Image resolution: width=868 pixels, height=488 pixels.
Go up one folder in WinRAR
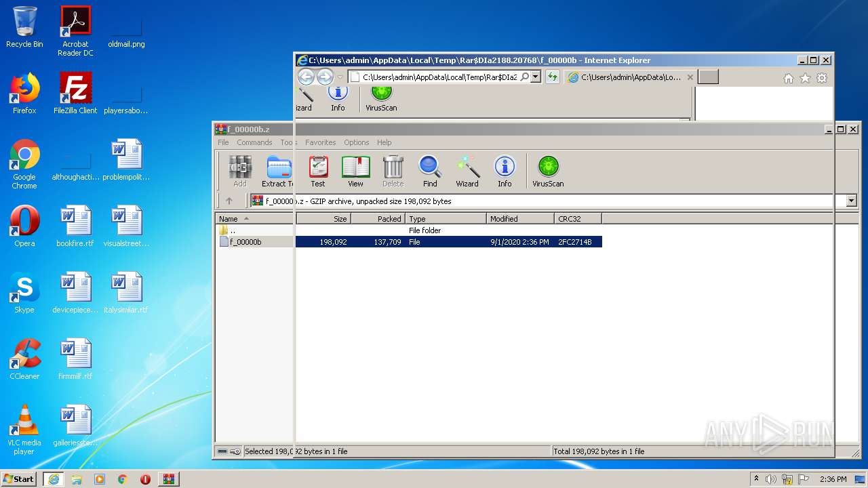click(x=229, y=201)
